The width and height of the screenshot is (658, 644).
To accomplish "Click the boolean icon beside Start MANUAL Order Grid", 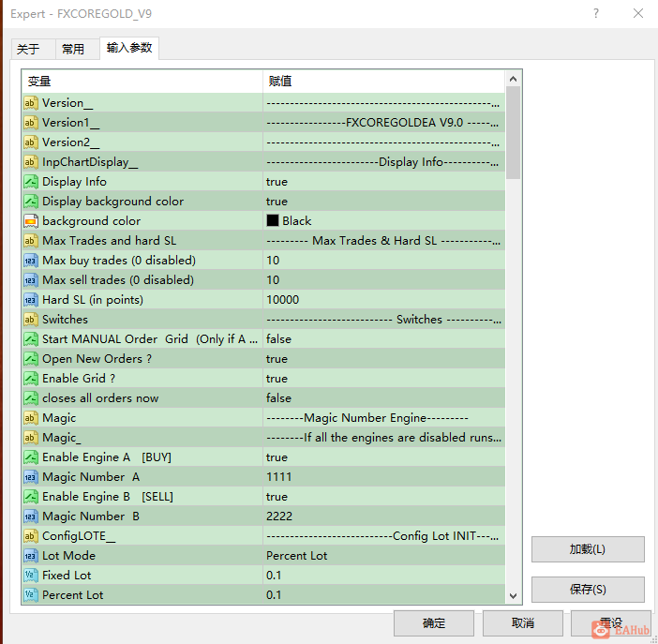I will click(31, 339).
